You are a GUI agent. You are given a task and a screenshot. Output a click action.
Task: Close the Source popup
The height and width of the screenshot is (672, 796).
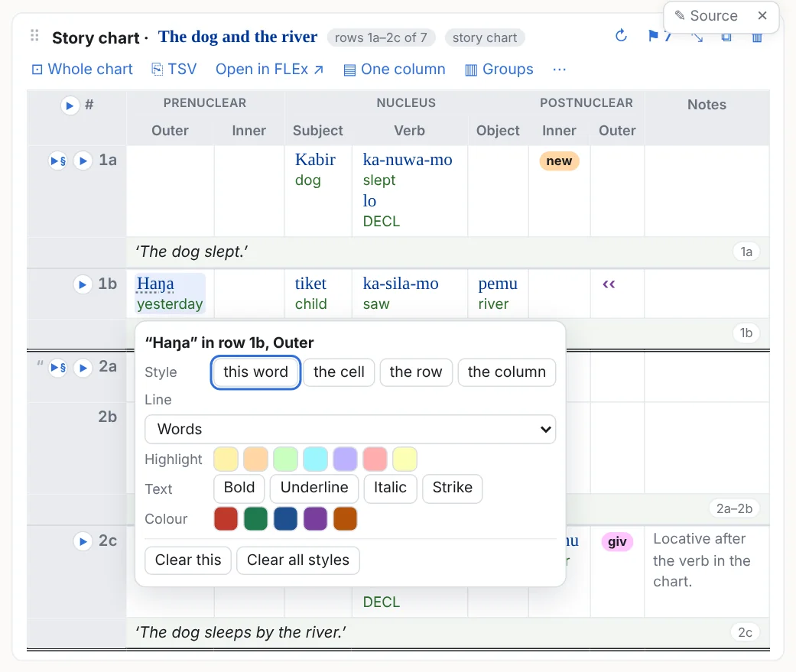[762, 16]
